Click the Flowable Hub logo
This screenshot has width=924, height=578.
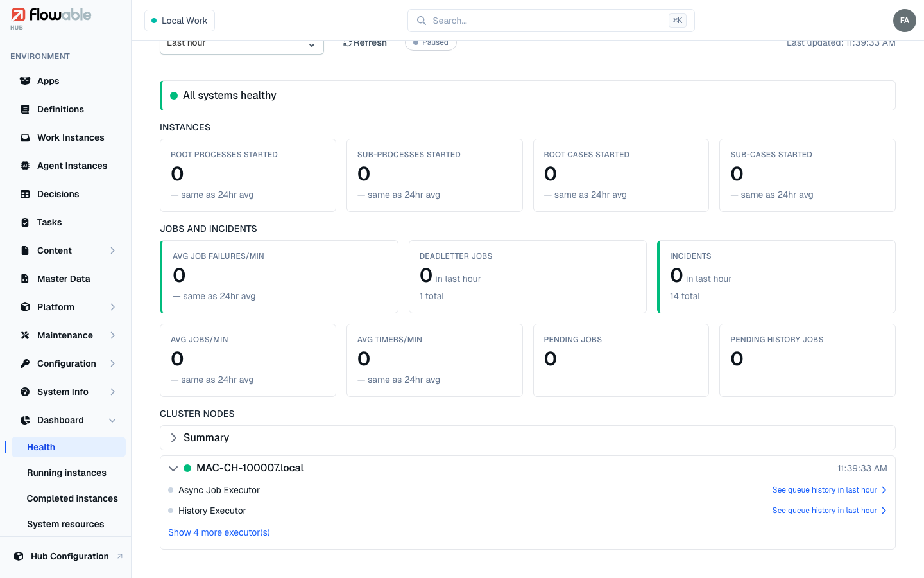51,18
